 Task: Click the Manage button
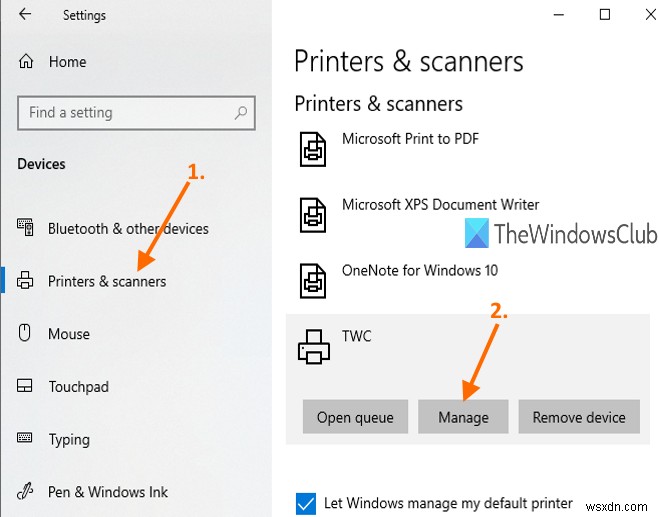tap(463, 417)
